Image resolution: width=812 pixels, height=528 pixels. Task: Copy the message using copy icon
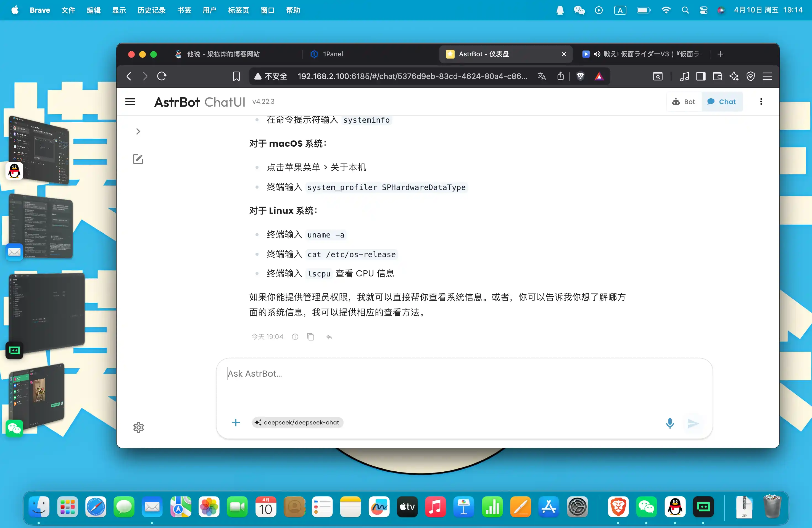(310, 337)
